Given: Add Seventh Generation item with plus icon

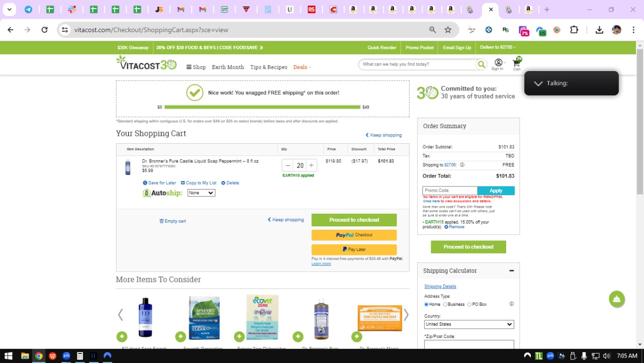Looking at the screenshot, I should point(181,336).
